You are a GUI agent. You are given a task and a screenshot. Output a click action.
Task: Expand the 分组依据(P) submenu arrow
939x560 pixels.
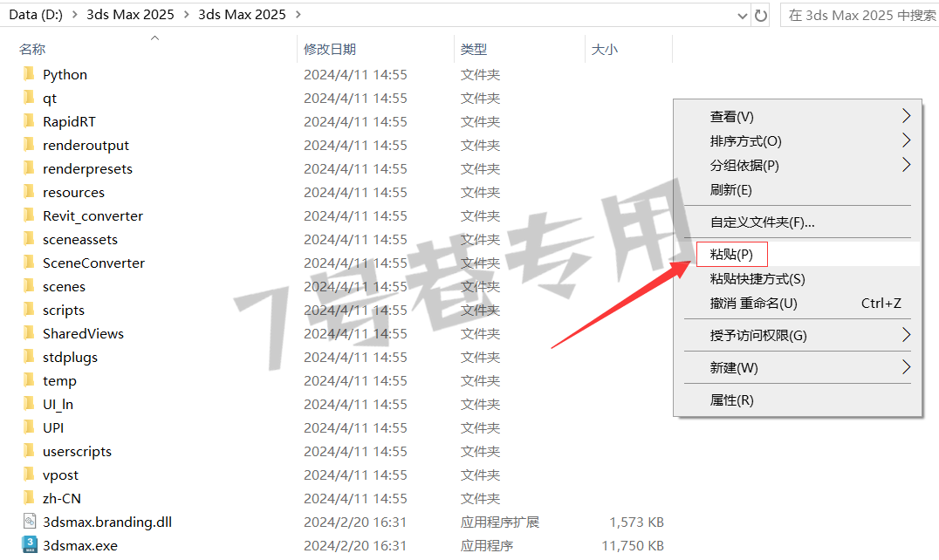[x=906, y=165]
